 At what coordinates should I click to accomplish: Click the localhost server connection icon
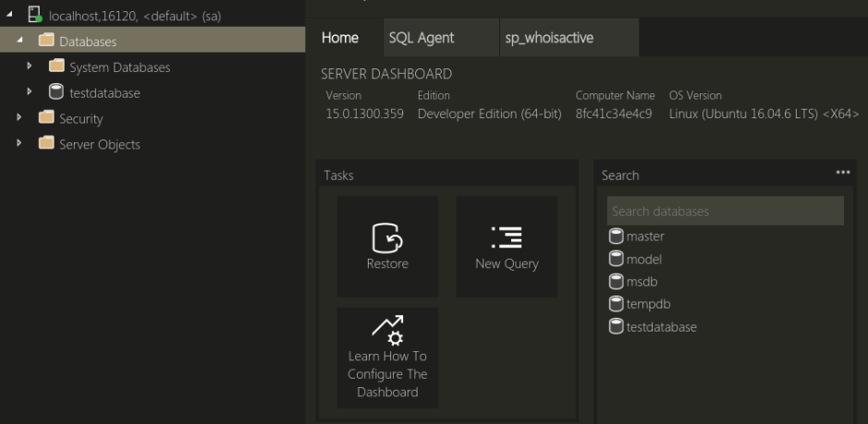[x=36, y=16]
